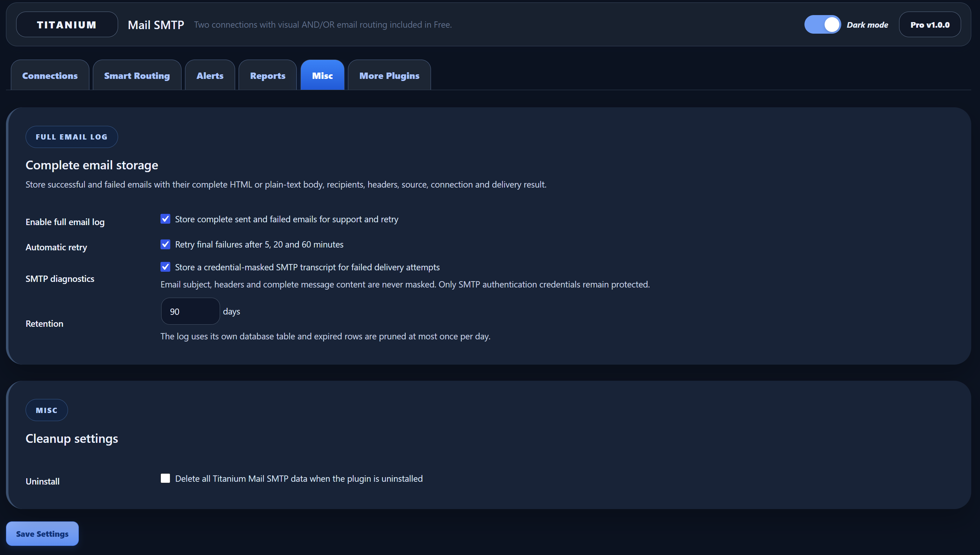Go to the Reports tab
This screenshot has height=555, width=980.
[267, 75]
